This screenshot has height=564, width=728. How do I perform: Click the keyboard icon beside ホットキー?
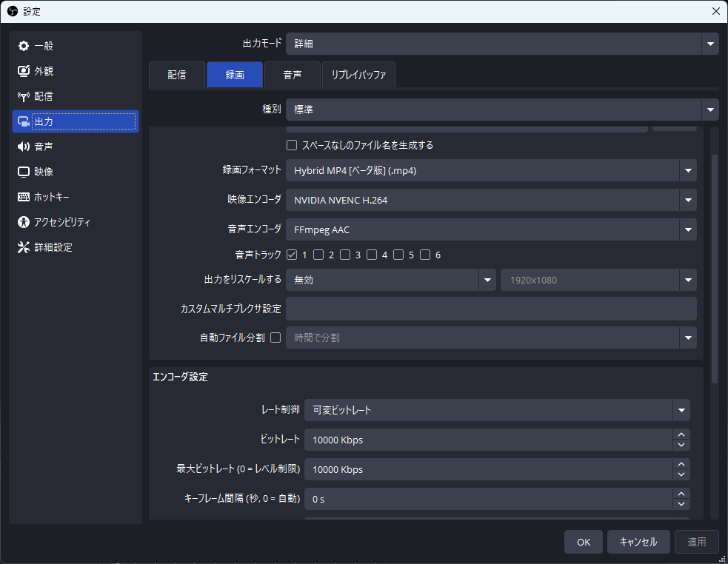pyautogui.click(x=23, y=197)
